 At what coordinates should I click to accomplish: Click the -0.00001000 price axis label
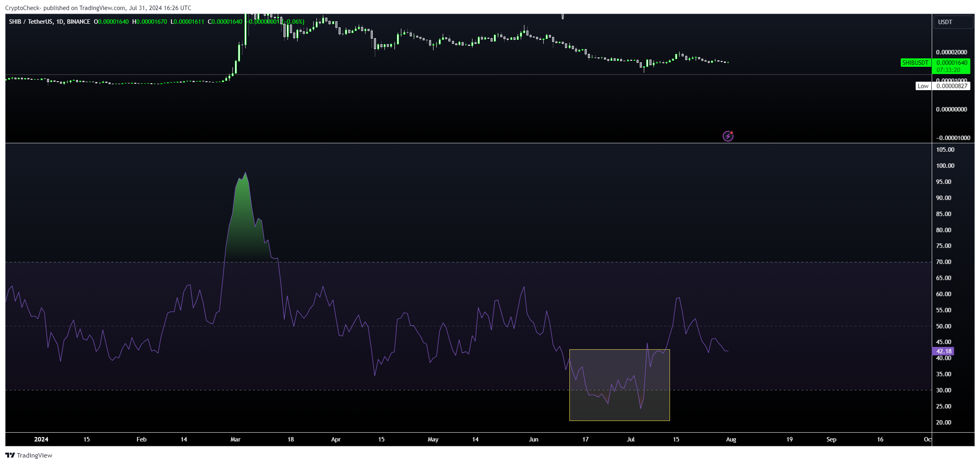953,138
